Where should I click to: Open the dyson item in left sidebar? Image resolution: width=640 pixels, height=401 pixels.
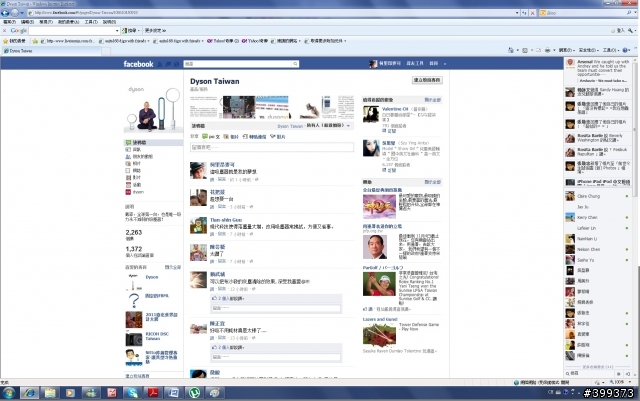click(x=135, y=192)
